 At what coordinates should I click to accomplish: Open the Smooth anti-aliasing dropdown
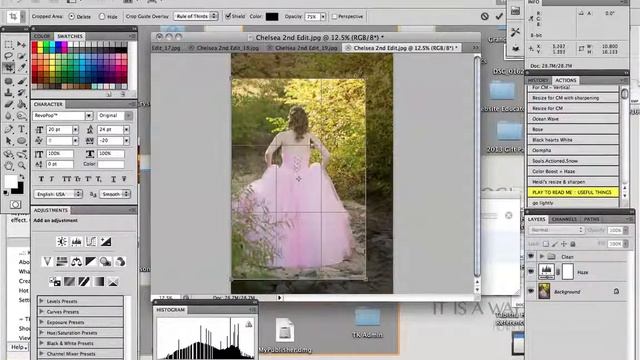pyautogui.click(x=115, y=194)
